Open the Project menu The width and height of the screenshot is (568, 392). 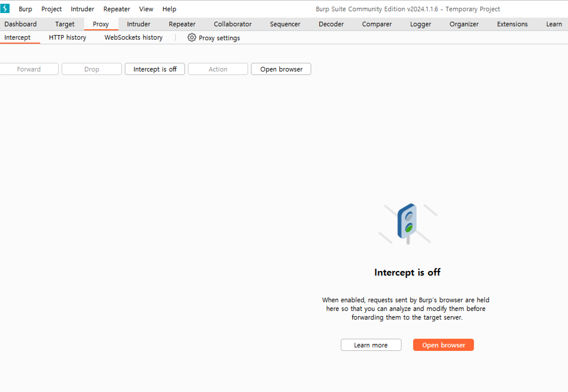(x=51, y=9)
